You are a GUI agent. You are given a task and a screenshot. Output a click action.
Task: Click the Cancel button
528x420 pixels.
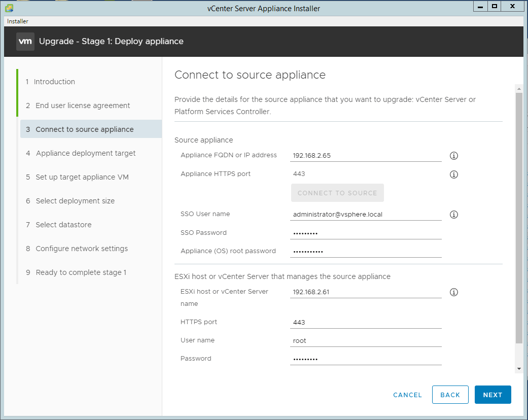point(407,395)
